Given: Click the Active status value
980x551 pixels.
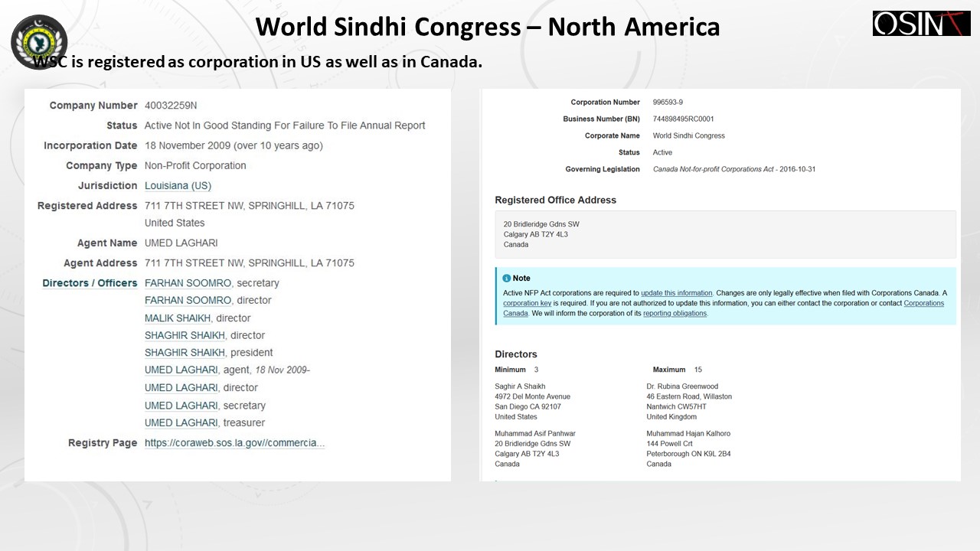Looking at the screenshot, I should [662, 153].
